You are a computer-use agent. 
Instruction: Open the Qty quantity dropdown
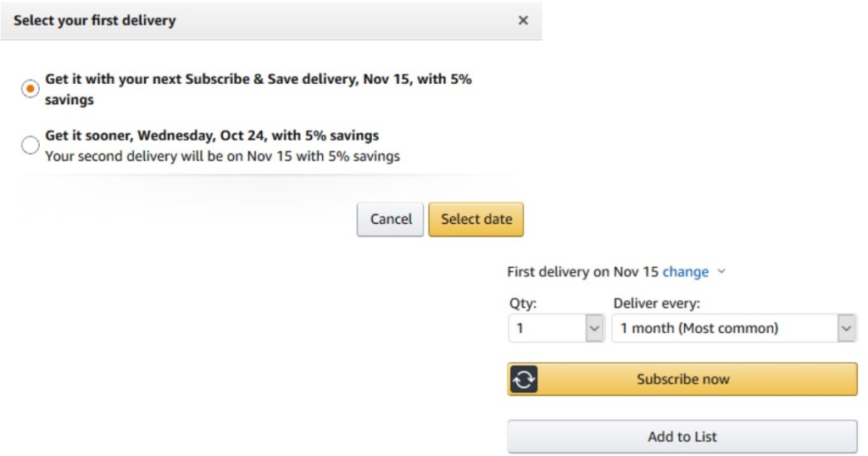[547, 328]
